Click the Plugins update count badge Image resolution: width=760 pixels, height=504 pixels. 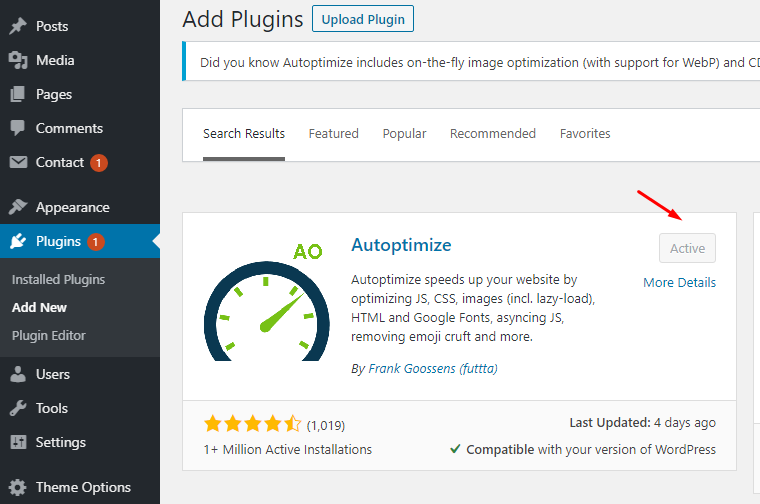[95, 242]
